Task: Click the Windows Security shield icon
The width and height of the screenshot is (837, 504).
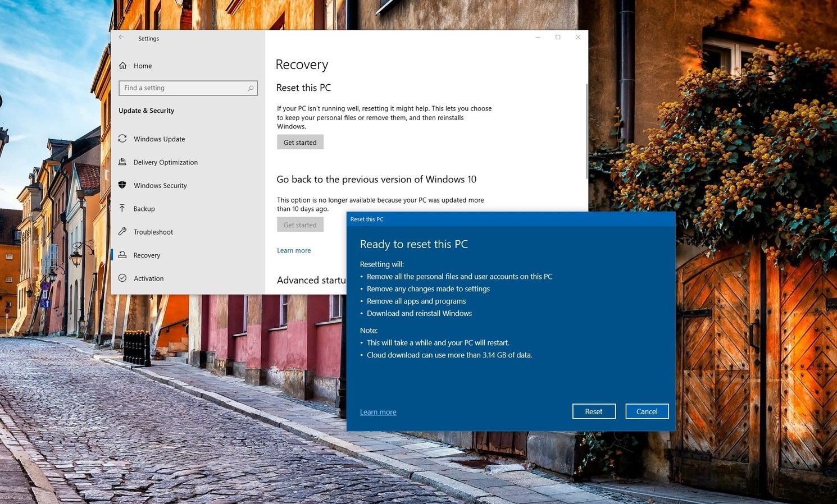Action: coord(122,185)
